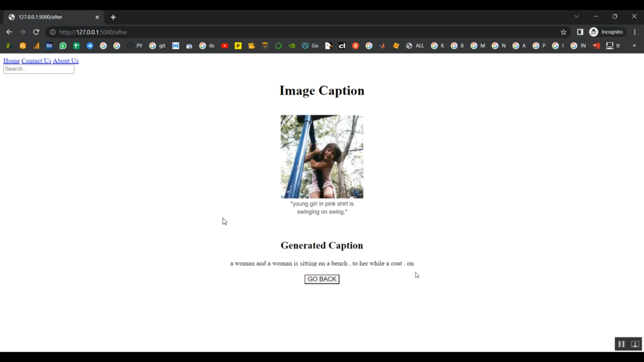
Task: Open the orange bar chart bookmark
Action: pos(36,46)
